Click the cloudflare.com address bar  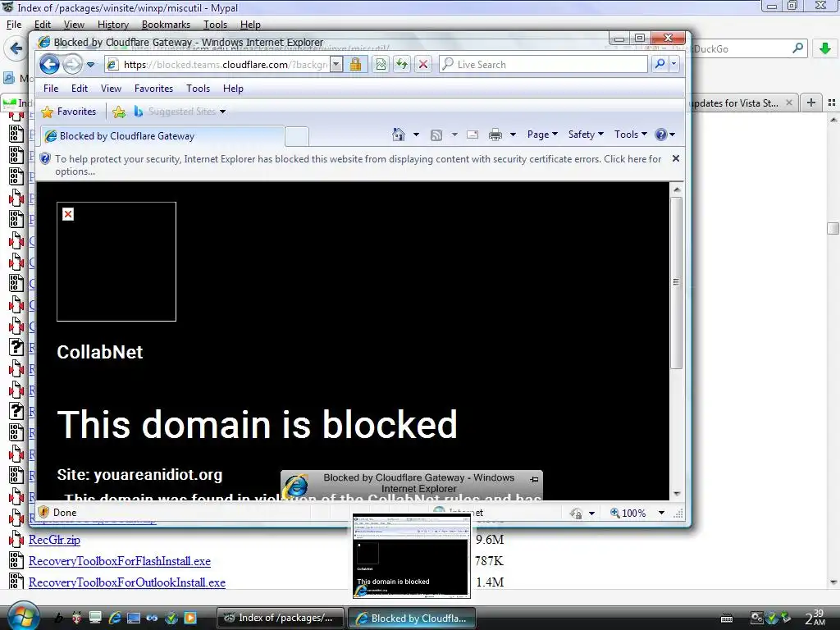click(217, 64)
